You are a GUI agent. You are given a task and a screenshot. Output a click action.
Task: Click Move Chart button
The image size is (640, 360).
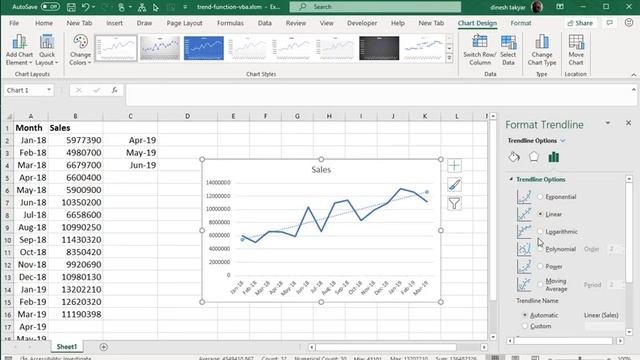(576, 50)
